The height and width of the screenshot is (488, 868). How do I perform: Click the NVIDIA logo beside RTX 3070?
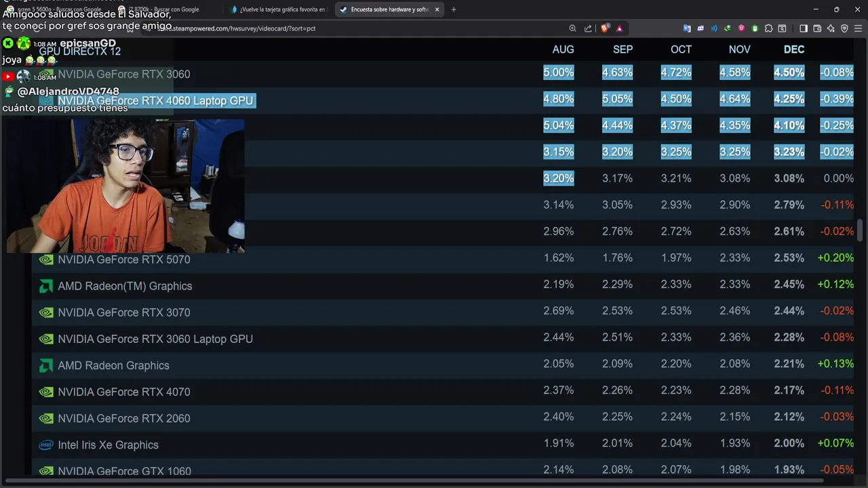[x=45, y=312]
